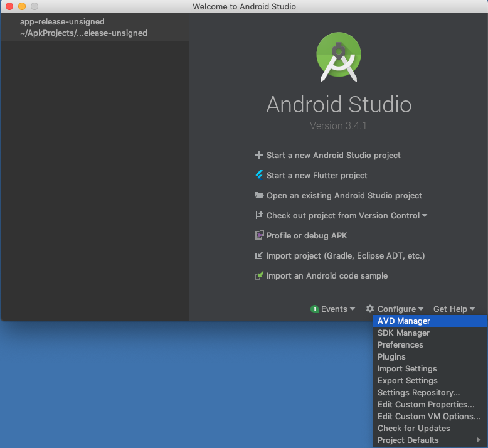488x448 pixels.
Task: Open the Events dropdown
Action: (338, 309)
